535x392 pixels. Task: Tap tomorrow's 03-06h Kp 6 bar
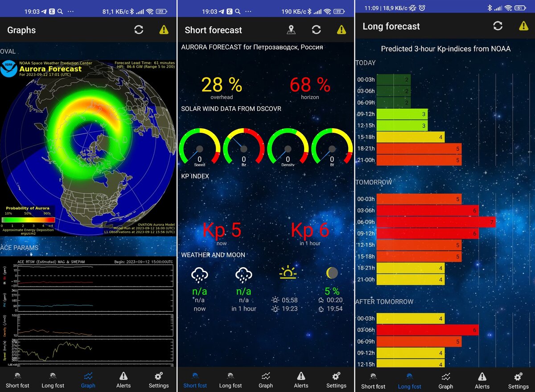pyautogui.click(x=427, y=210)
